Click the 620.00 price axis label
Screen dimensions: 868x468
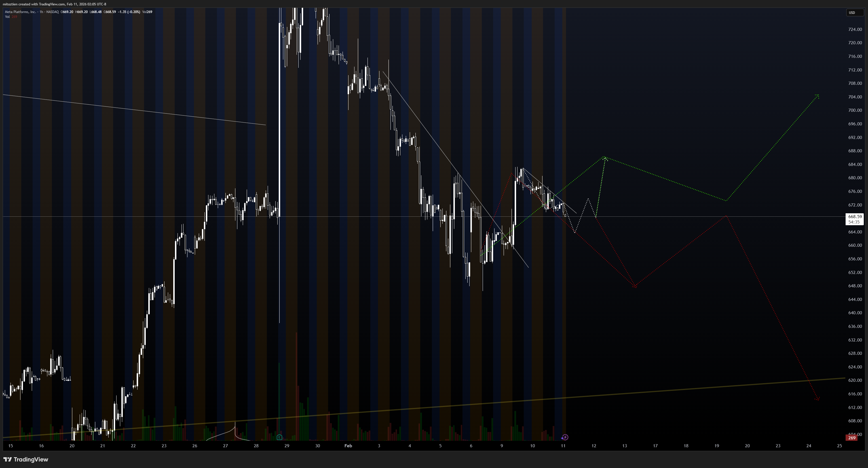pyautogui.click(x=855, y=380)
